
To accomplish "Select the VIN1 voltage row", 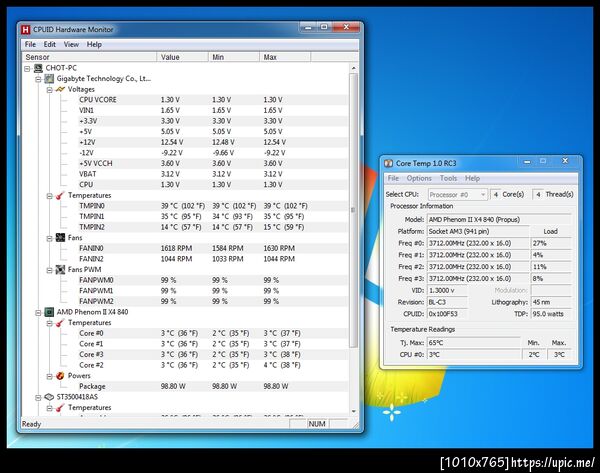I will click(213, 111).
